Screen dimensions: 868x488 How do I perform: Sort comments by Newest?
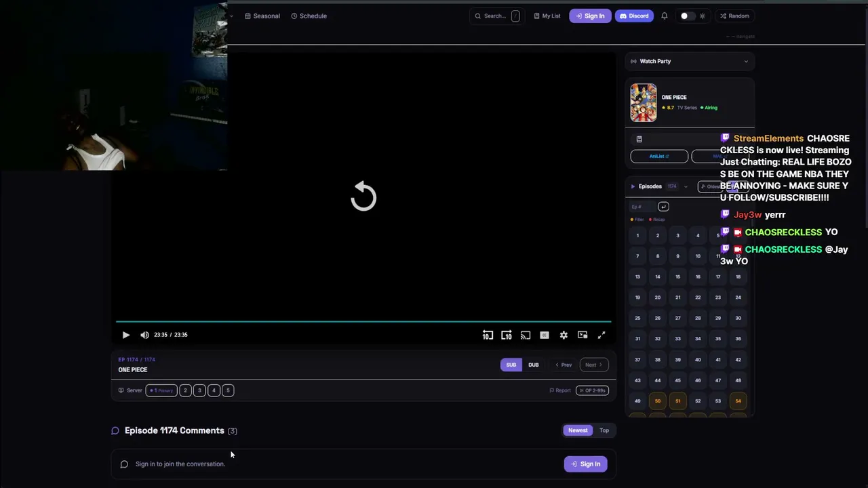[x=578, y=430]
